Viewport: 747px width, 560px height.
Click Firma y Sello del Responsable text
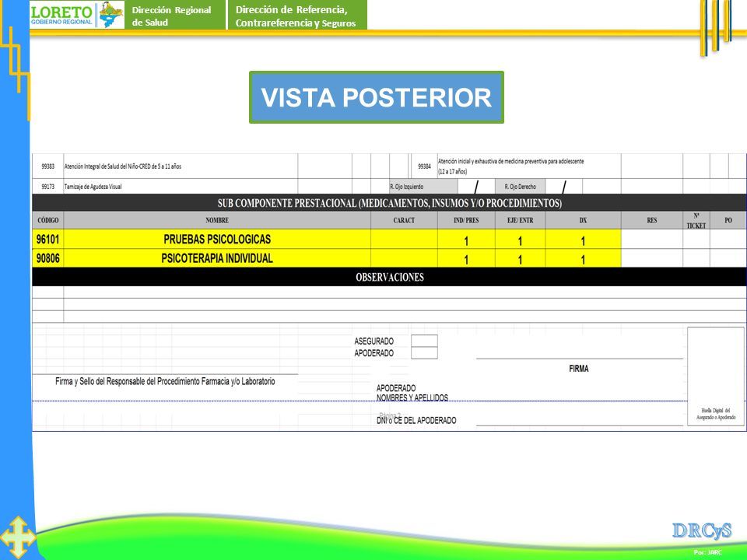(x=165, y=381)
